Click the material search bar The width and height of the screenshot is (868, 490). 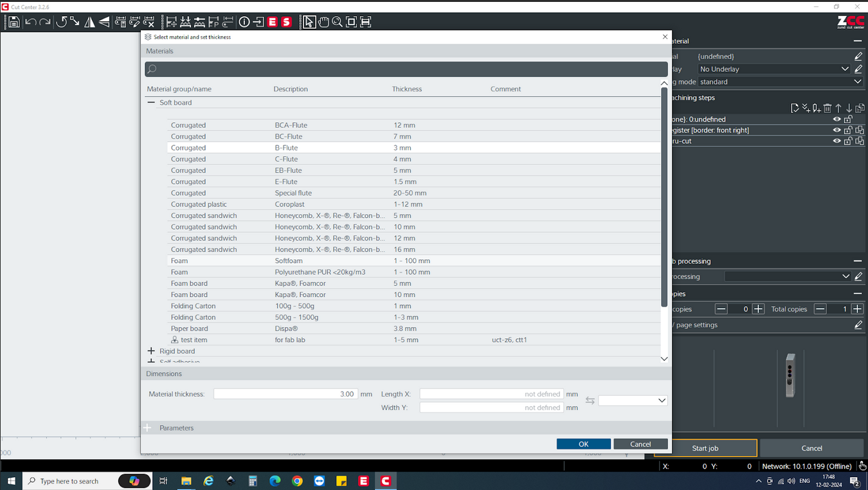coord(406,69)
